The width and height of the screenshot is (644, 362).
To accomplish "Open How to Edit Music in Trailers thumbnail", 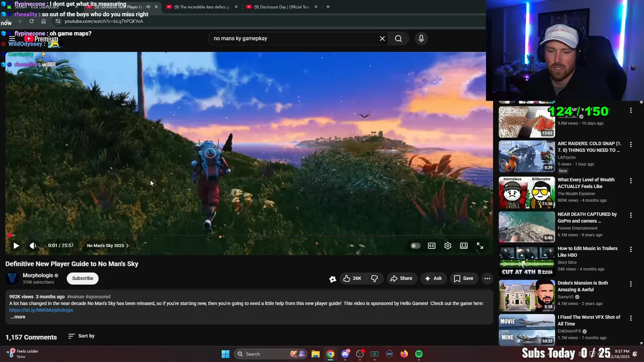I will [527, 260].
